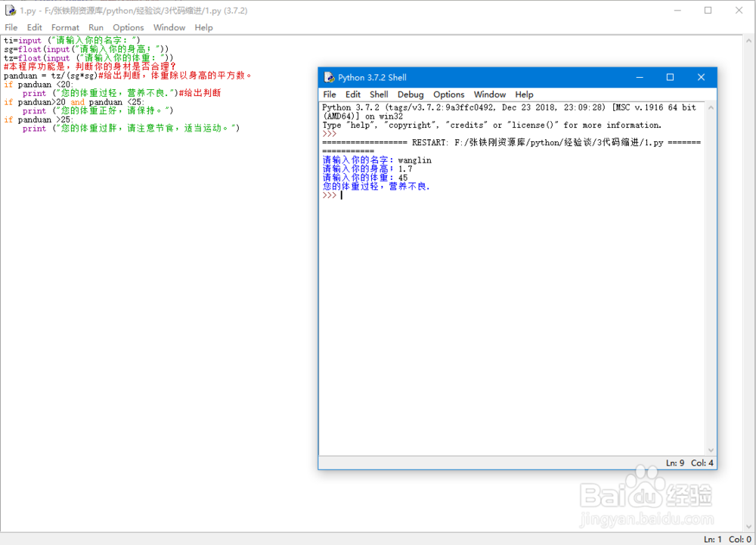This screenshot has height=545, width=756.
Task: Open Run menu in editor window
Action: [x=96, y=27]
